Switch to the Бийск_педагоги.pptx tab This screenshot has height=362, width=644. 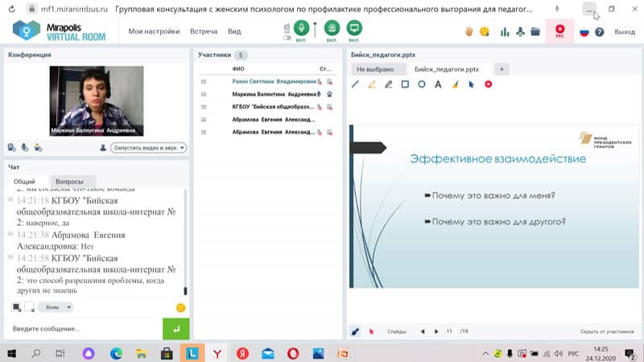[447, 69]
